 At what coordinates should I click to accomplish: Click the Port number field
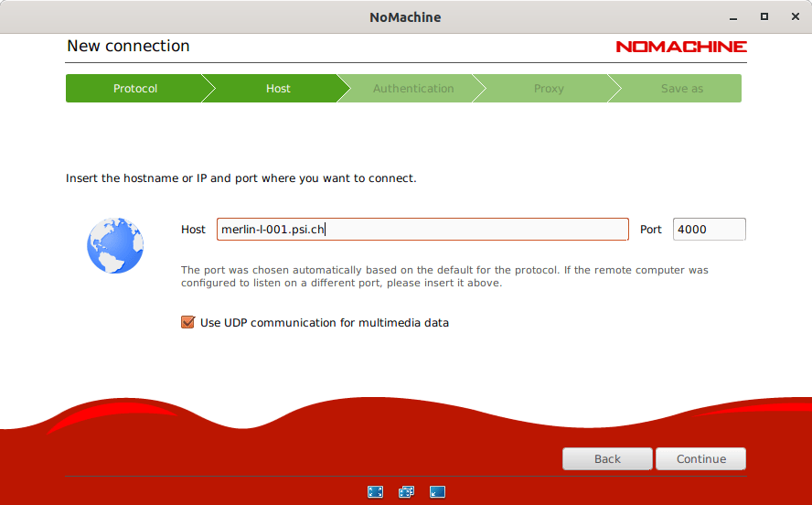[709, 230]
